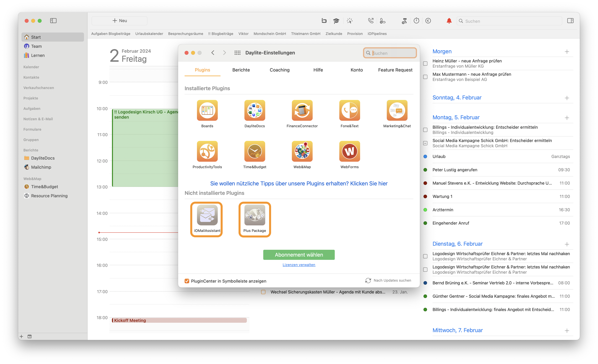The image size is (598, 364).
Task: Focus the main toolbar Suchen field
Action: pos(509,21)
